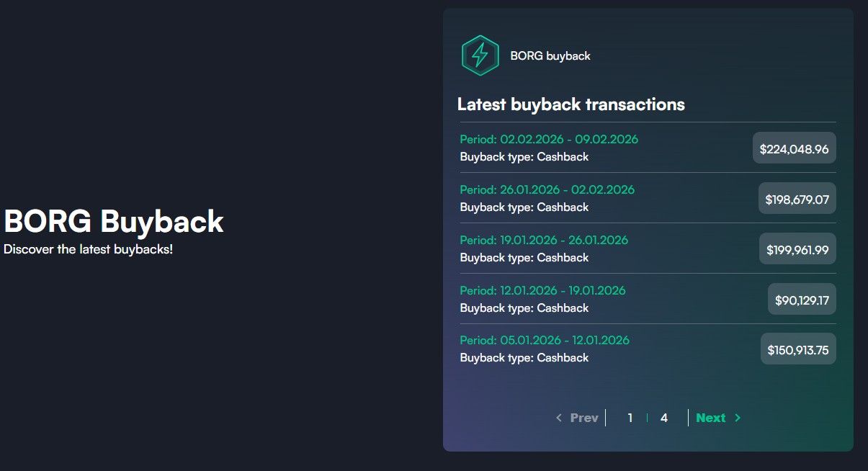Click the $224,048.96 amount badge
The image size is (868, 471).
794,148
